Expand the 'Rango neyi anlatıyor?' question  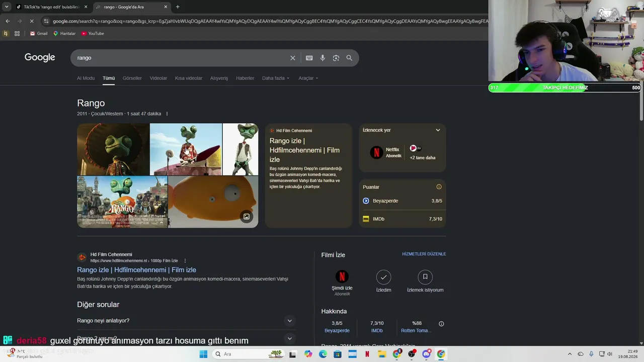click(185, 321)
